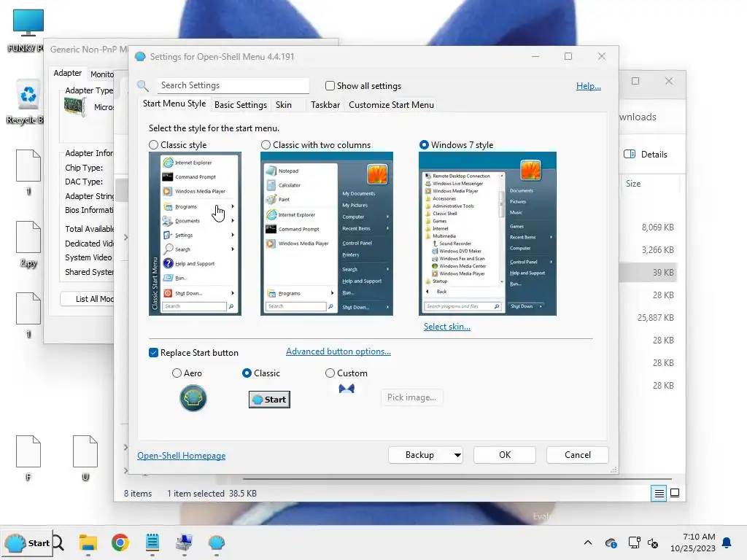Click the cloud sync tray icon

point(611,542)
